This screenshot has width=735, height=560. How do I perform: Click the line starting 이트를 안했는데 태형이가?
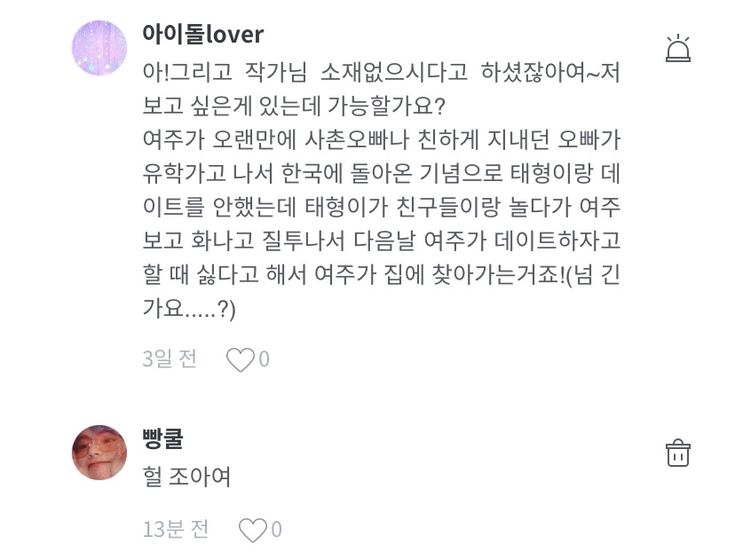tap(381, 208)
